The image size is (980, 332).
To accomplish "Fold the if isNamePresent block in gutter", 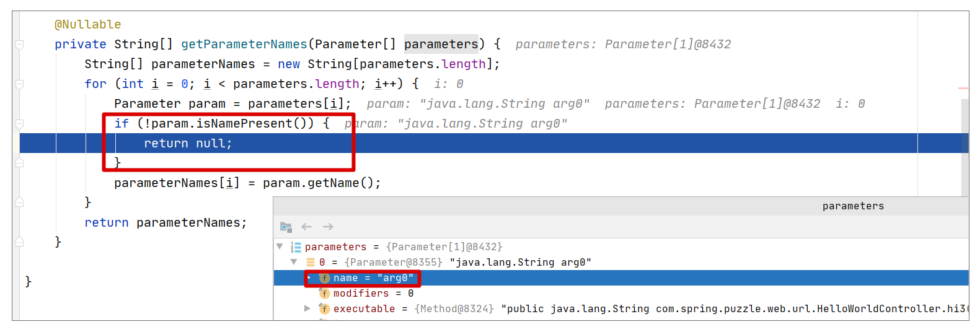I will point(20,124).
